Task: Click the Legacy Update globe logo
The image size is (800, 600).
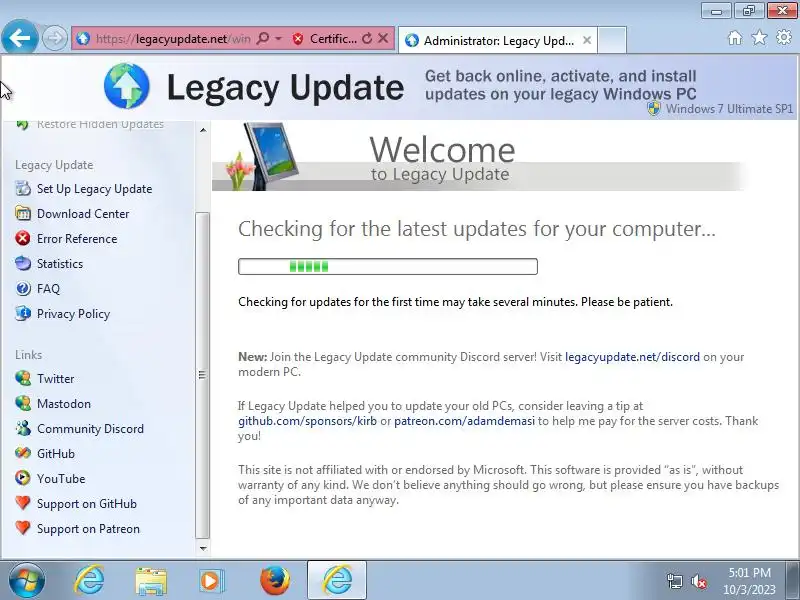Action: click(x=127, y=86)
